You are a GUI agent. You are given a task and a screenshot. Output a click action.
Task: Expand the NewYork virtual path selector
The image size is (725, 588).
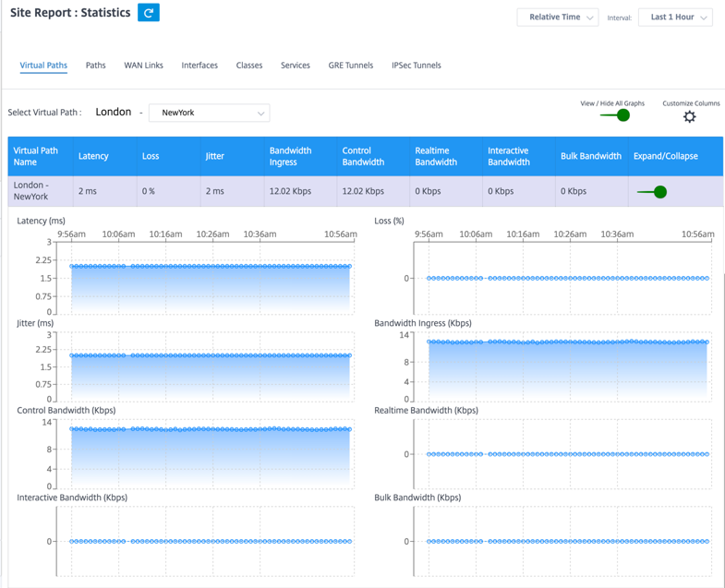pyautogui.click(x=209, y=113)
